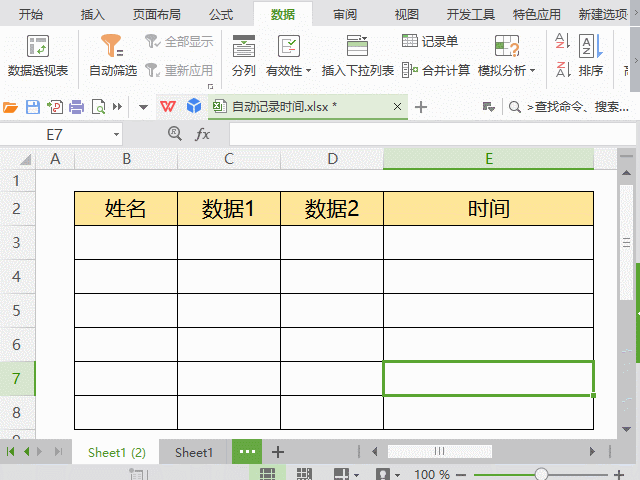Click the 自动筛选 auto filter funnel icon
Viewport: 640px width, 480px height.
point(112,47)
